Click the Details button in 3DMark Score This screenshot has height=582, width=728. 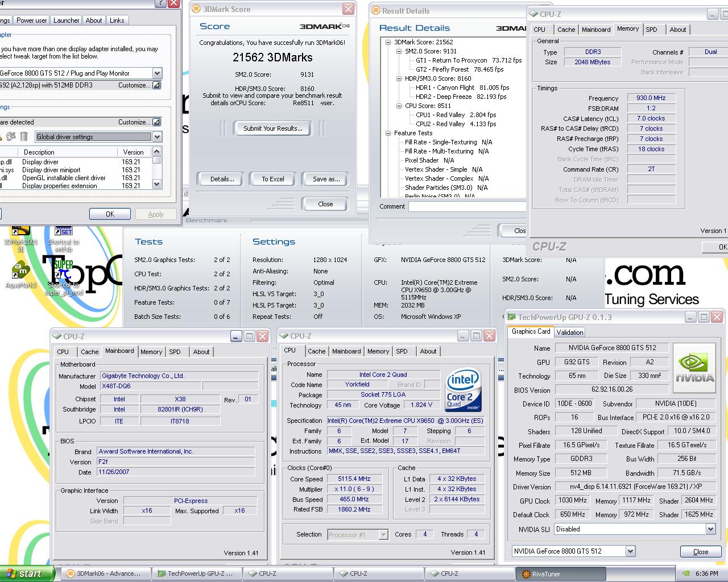(222, 179)
